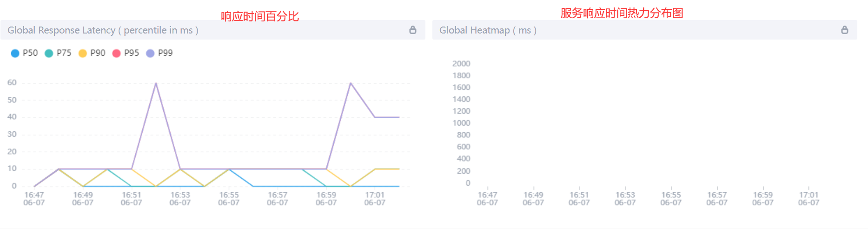Select the Global Heatmap ( ms ) panel title
The image size is (868, 229).
click(488, 30)
